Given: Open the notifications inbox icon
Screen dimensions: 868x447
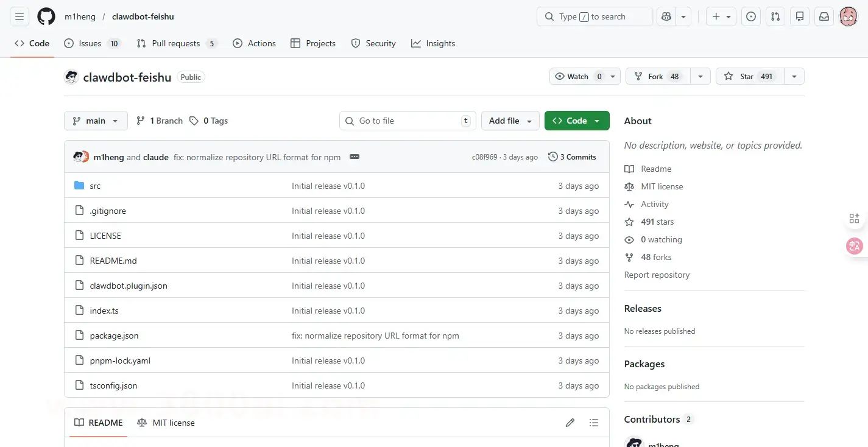Looking at the screenshot, I should pos(824,16).
